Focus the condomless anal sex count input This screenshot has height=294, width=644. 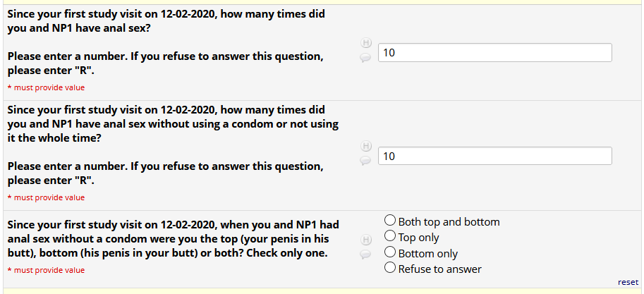point(494,156)
